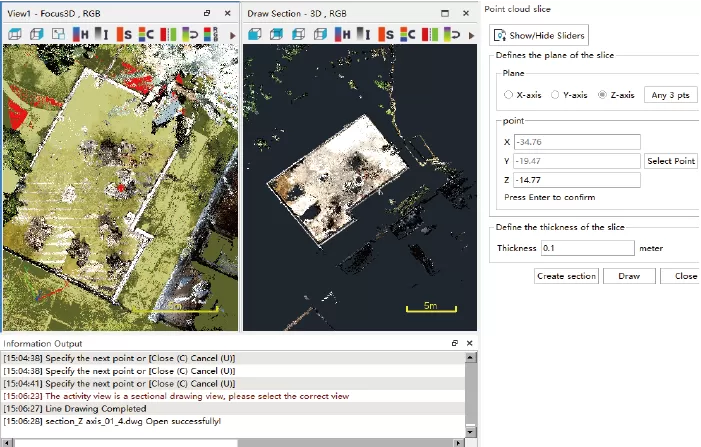Click scroll-down arrow in Information Output
The width and height of the screenshot is (701, 447).
pos(470,432)
